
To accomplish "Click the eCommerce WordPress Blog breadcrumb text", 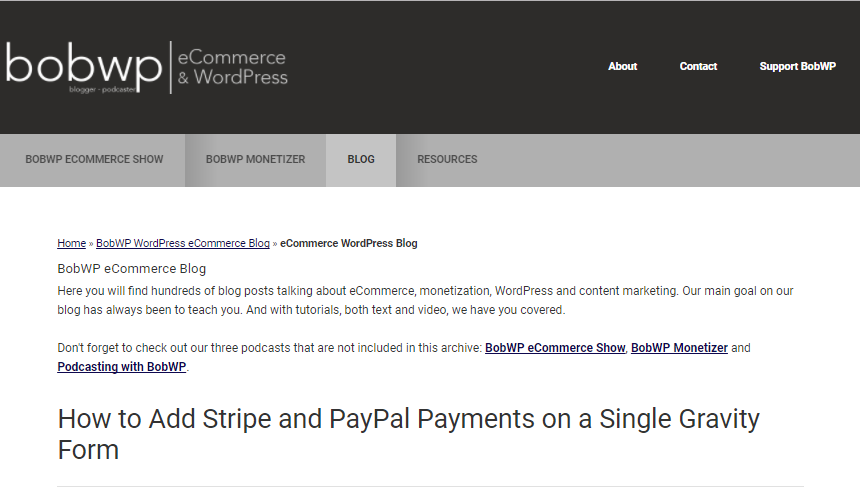I will coord(349,243).
